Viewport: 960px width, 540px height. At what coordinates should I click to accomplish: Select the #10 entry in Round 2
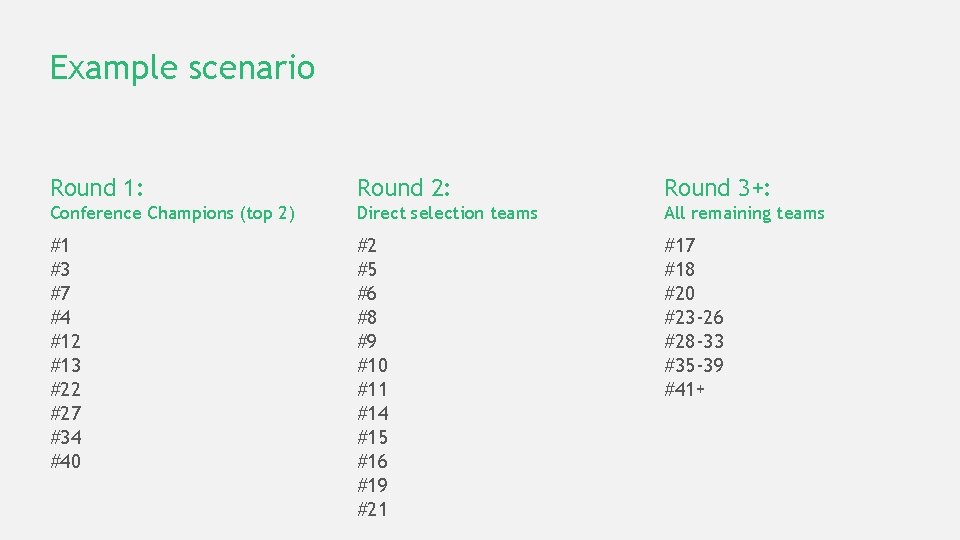tap(373, 365)
